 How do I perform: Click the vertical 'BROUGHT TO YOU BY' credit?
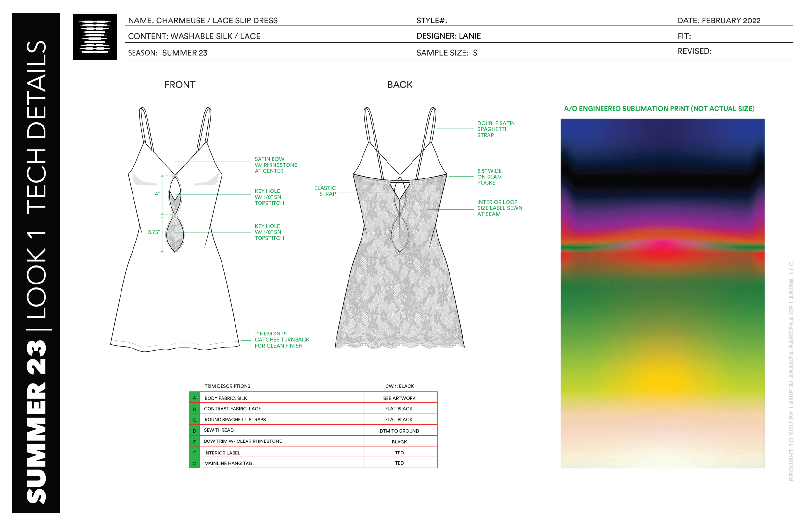point(791,371)
